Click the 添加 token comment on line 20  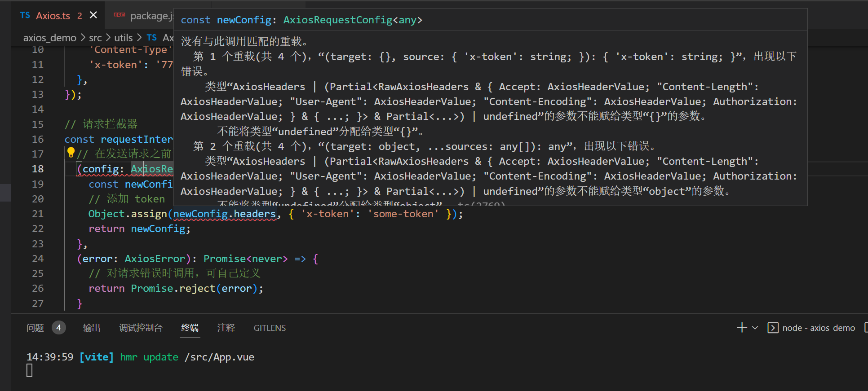[x=127, y=199]
